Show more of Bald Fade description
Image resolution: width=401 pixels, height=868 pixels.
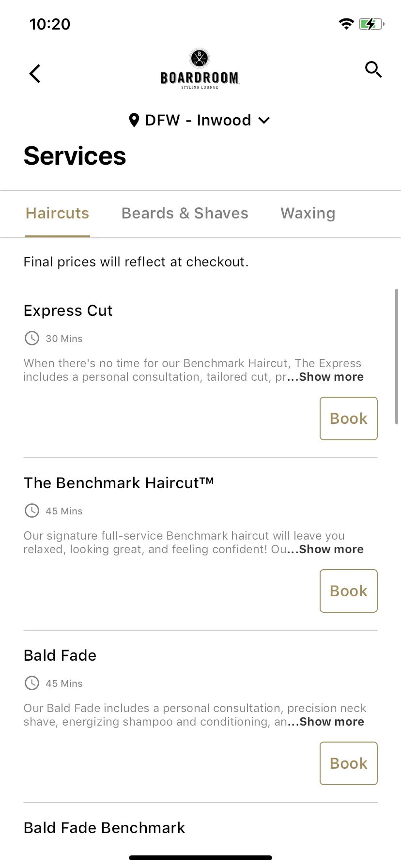pos(332,722)
